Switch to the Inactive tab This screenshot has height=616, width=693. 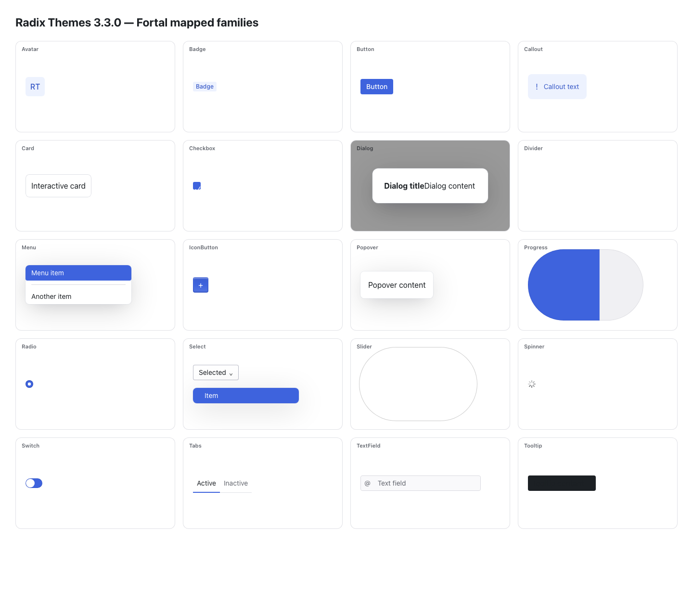pos(236,483)
